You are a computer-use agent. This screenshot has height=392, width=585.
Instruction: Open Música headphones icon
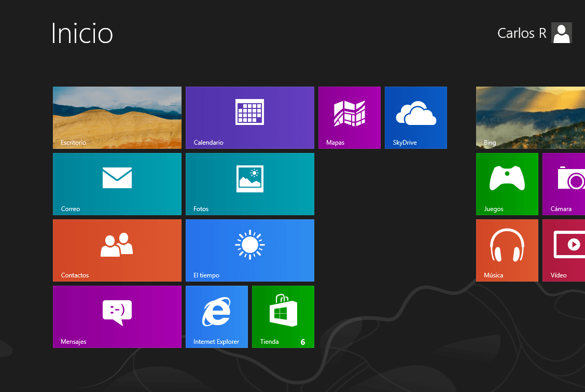tap(507, 245)
